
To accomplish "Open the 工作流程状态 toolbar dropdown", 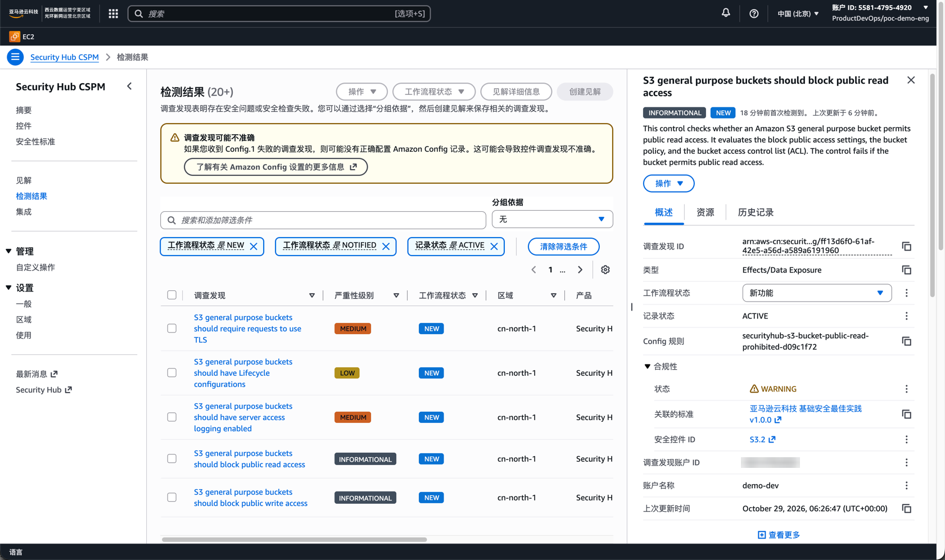I will pos(434,92).
